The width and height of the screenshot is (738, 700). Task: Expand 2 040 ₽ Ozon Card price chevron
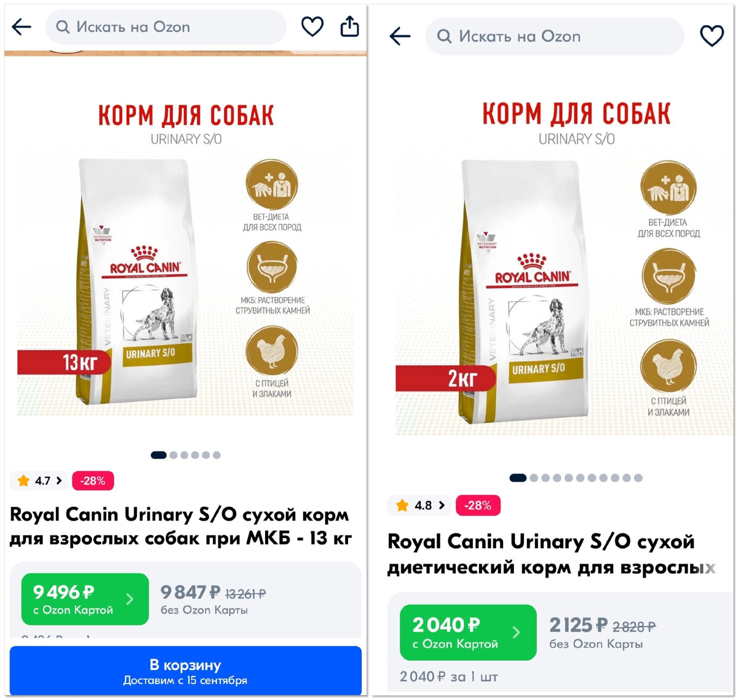516,632
